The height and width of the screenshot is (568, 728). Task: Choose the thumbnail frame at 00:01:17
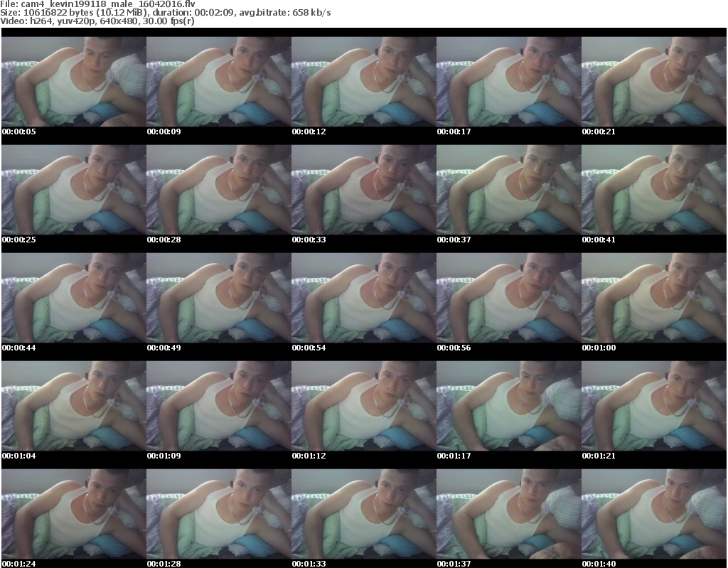click(x=508, y=406)
